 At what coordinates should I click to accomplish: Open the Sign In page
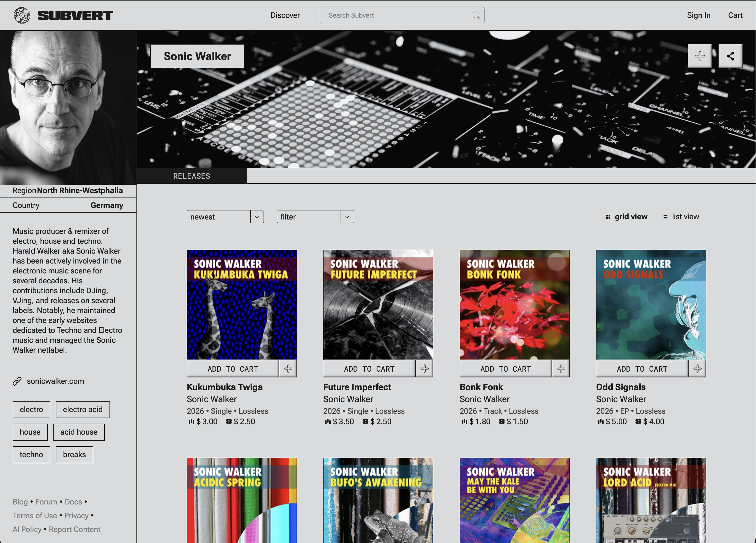click(x=699, y=15)
